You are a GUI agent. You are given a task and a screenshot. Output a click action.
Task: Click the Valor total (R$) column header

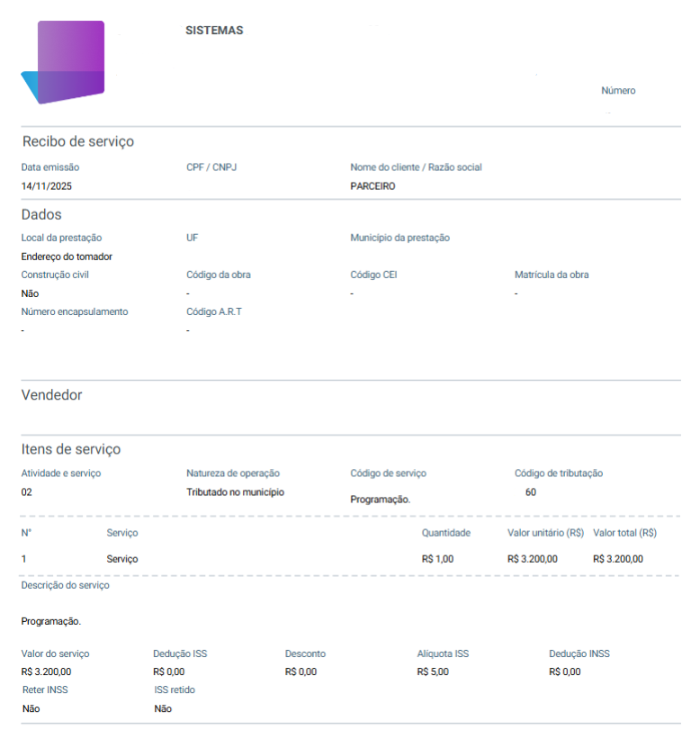624,533
